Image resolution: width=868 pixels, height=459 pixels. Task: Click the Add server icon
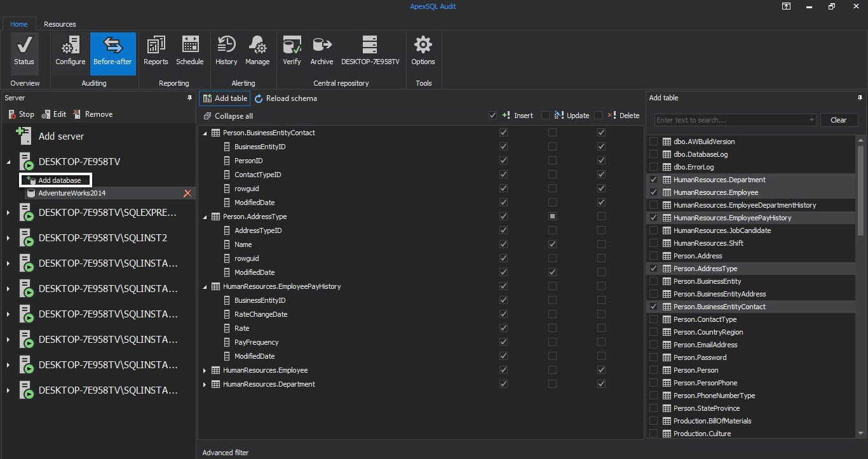click(x=24, y=136)
